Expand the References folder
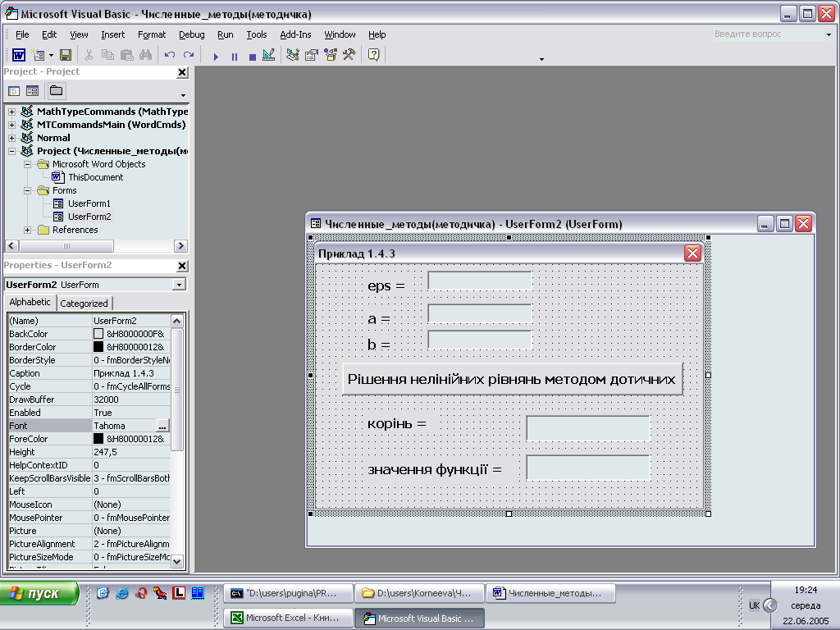Screen dimensions: 840x630 (x=27, y=230)
